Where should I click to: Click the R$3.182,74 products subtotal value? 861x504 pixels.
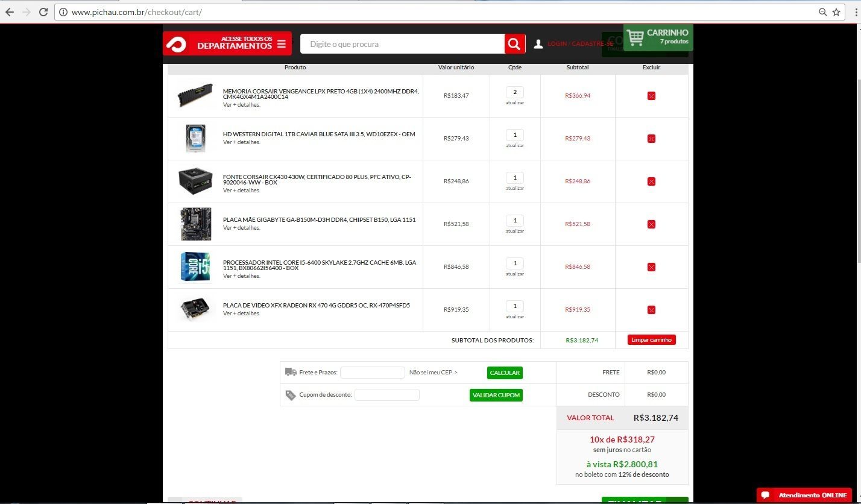[582, 340]
